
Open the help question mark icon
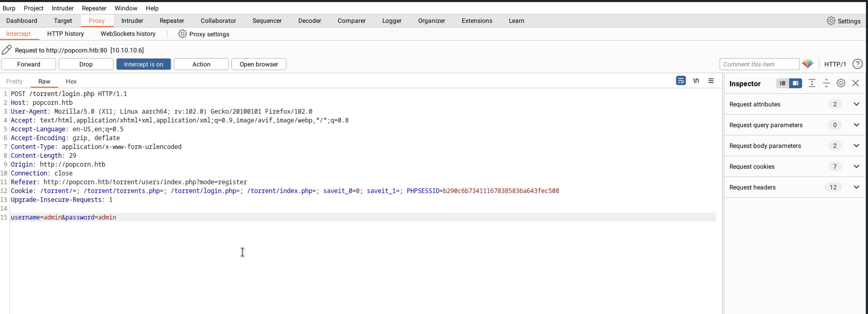[857, 64]
